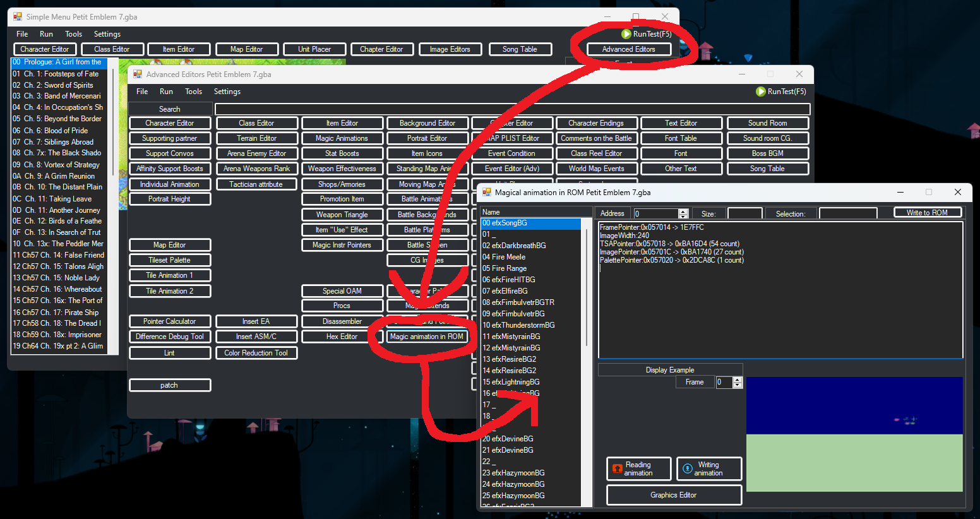The width and height of the screenshot is (980, 519).
Task: Open File menu in Simple Menu window
Action: coord(22,34)
